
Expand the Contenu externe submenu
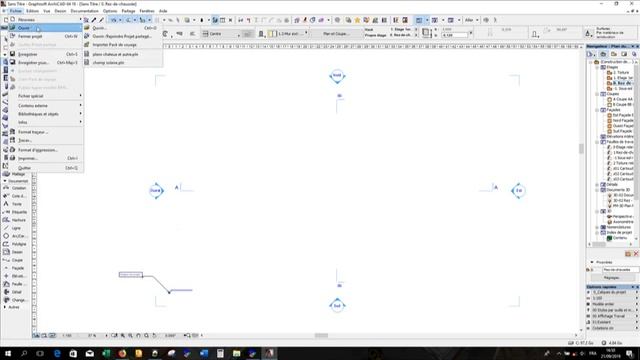[x=46, y=105]
